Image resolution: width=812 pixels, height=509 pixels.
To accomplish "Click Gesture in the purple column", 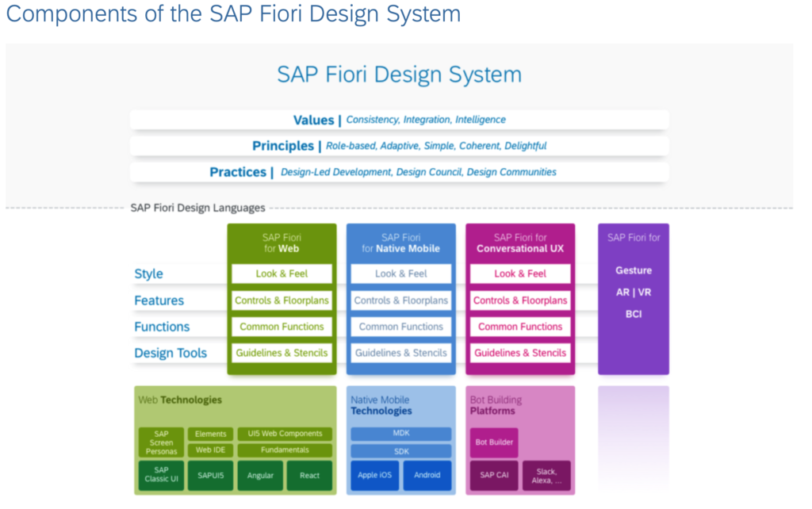I will tap(634, 270).
